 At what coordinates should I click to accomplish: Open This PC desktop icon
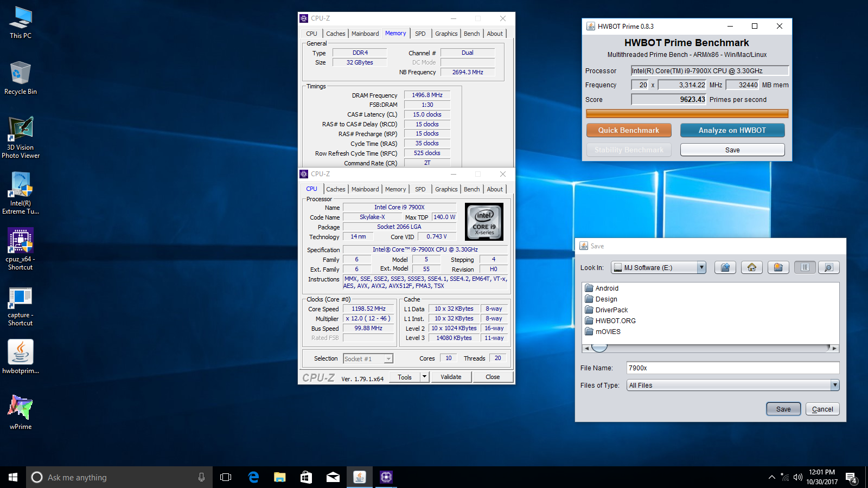coord(21,23)
